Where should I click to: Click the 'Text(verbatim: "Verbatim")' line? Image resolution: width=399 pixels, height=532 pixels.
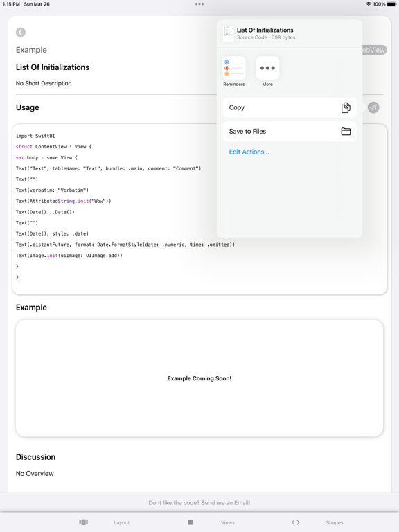pos(52,190)
